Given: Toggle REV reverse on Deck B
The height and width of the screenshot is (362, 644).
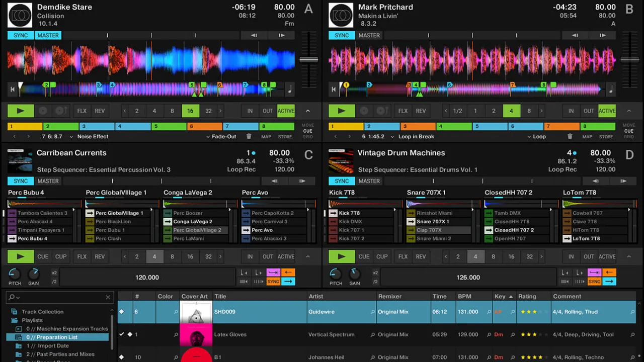Looking at the screenshot, I should point(421,111).
